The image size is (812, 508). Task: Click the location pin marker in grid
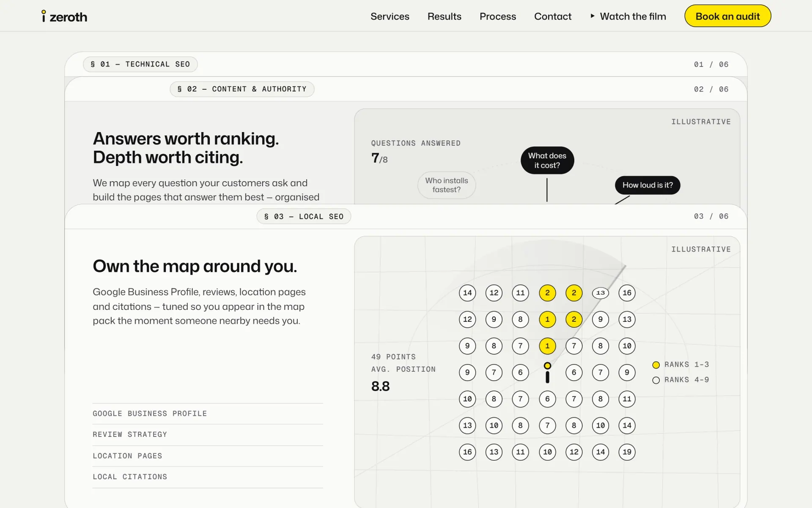[x=547, y=373]
